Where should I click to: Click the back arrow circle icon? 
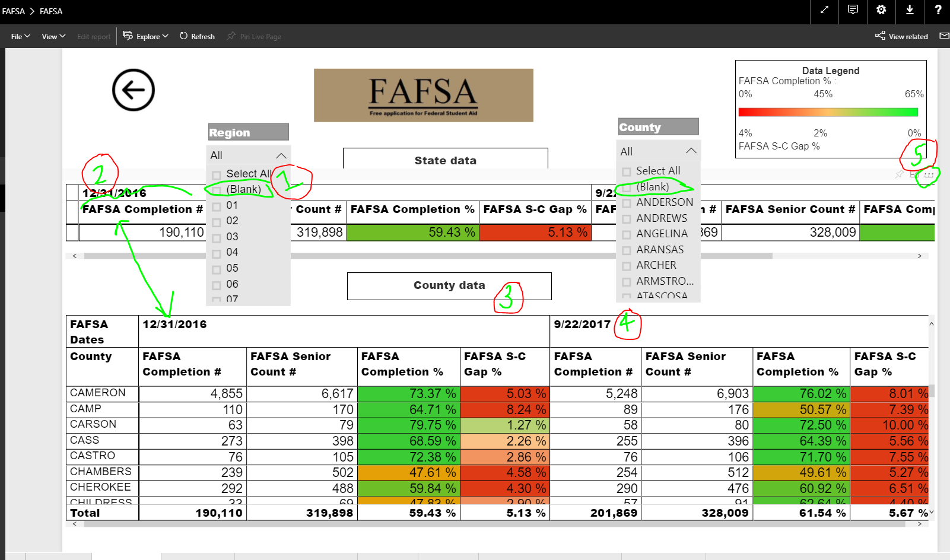coord(134,90)
